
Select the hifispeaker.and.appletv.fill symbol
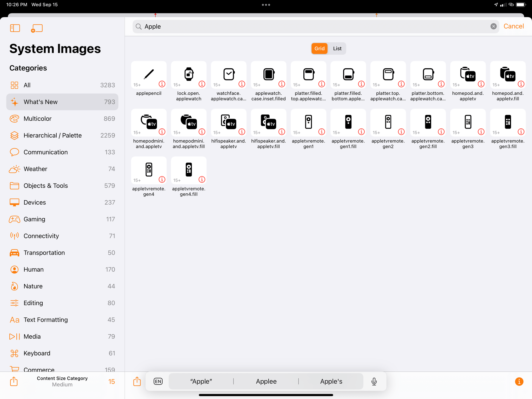269,122
